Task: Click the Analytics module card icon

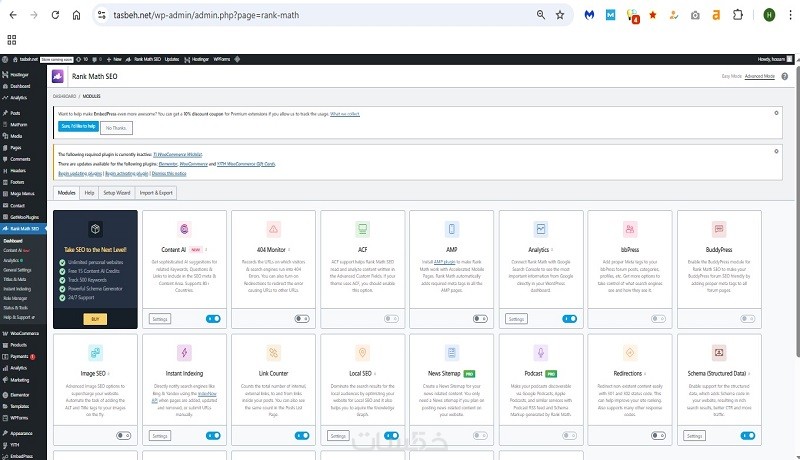Action: pos(541,229)
